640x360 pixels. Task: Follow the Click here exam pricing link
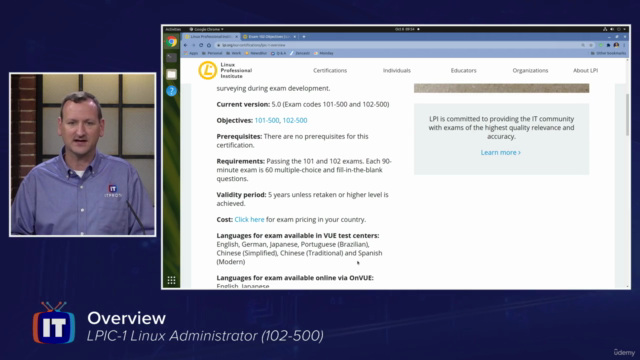pyautogui.click(x=249, y=220)
